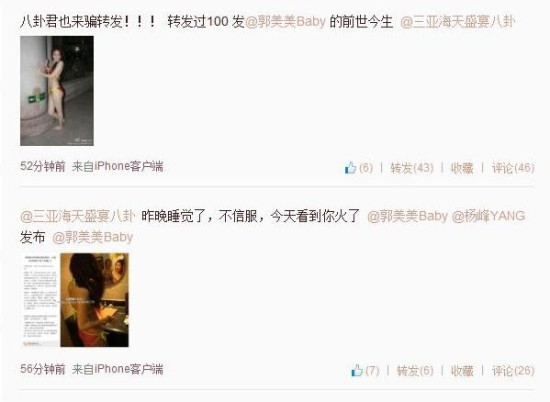Open 评论(26) comments
550x402 pixels.
point(513,371)
